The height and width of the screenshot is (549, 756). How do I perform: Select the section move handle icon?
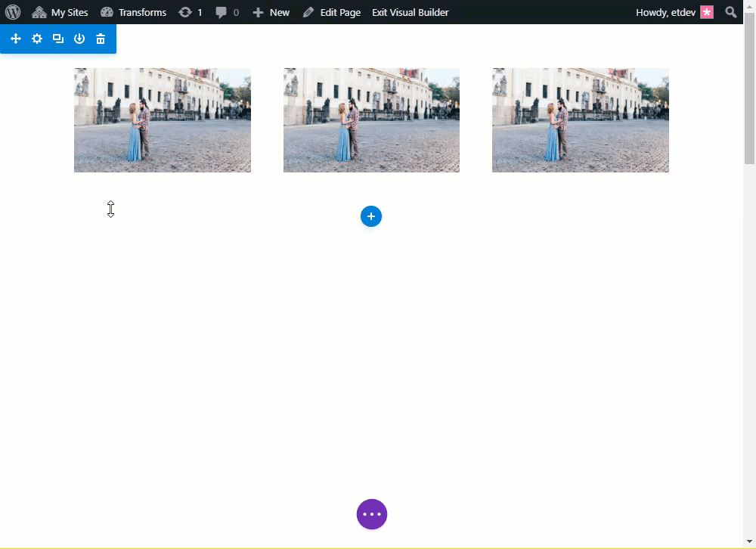pyautogui.click(x=16, y=39)
